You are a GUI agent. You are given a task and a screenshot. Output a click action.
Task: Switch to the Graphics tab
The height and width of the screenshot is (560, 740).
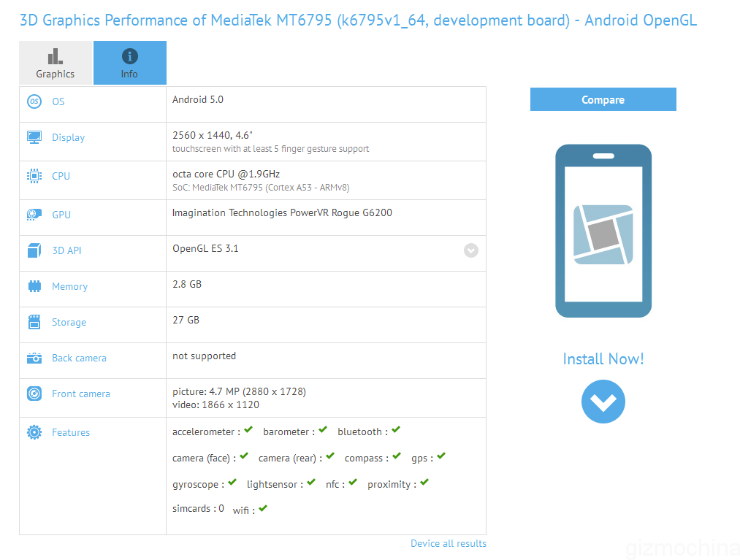(x=55, y=63)
